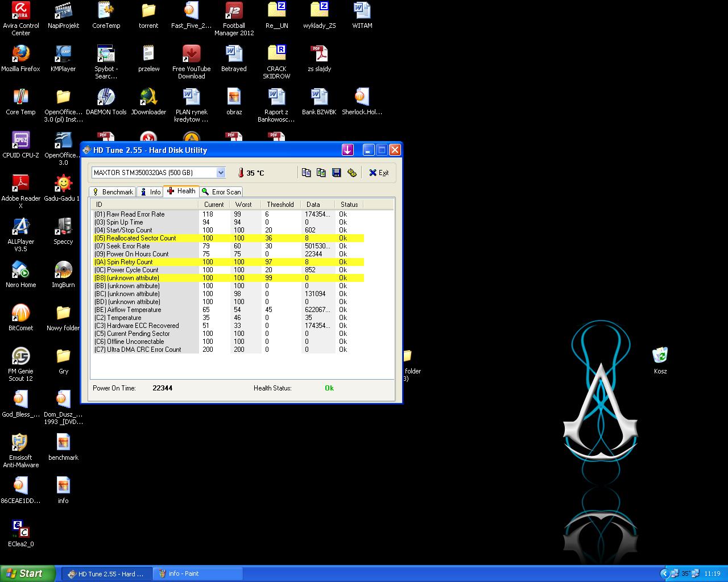Open the HD Tune options icon
Viewport: 728px width, 582px height.
point(352,173)
